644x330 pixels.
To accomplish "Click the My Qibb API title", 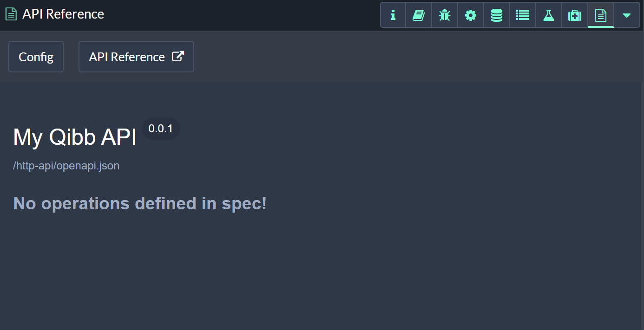I will [x=75, y=137].
